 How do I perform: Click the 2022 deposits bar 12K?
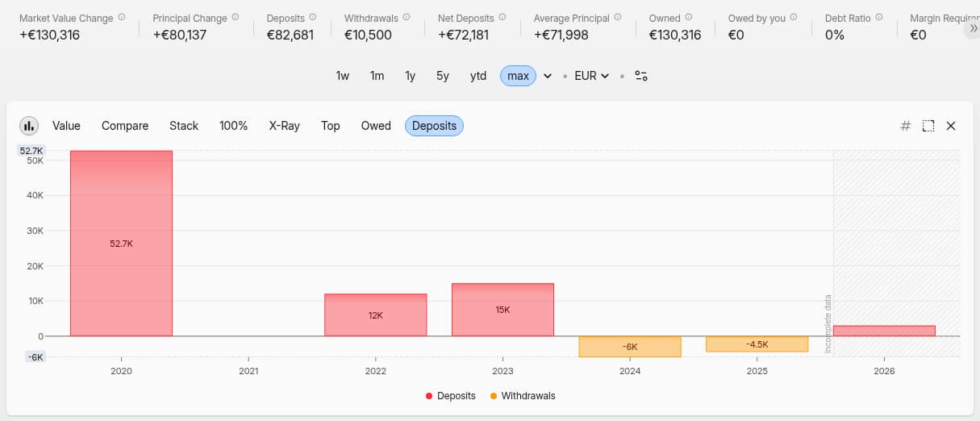coord(375,315)
